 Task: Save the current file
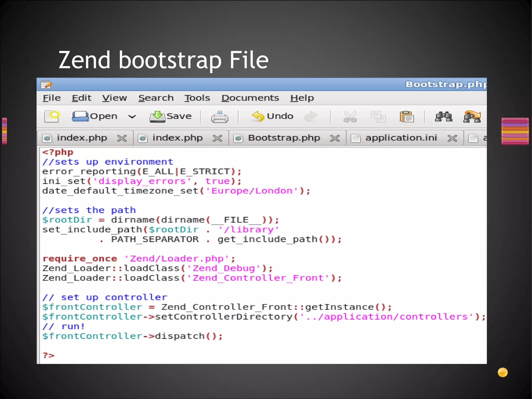(x=171, y=116)
